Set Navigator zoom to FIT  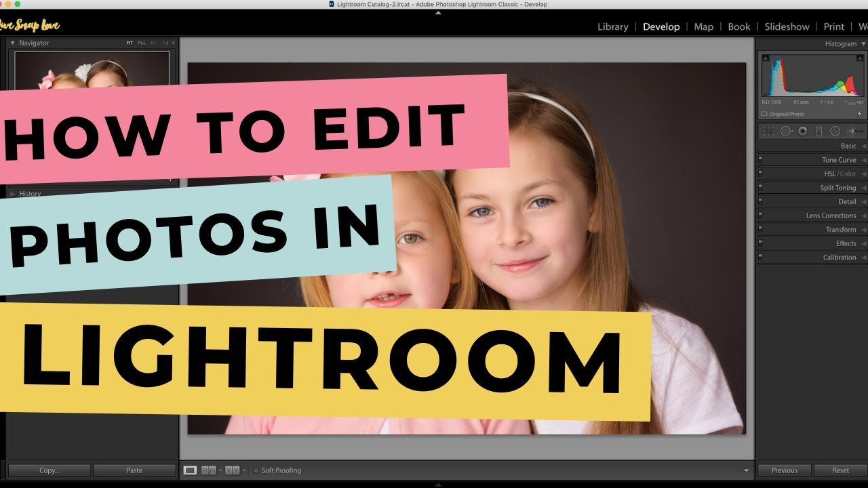click(130, 43)
